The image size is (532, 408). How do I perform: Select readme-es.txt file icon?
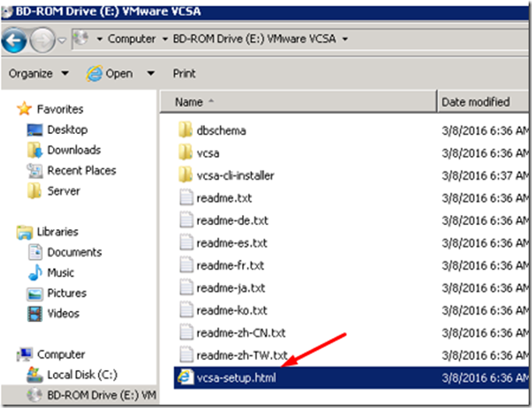pyautogui.click(x=186, y=242)
